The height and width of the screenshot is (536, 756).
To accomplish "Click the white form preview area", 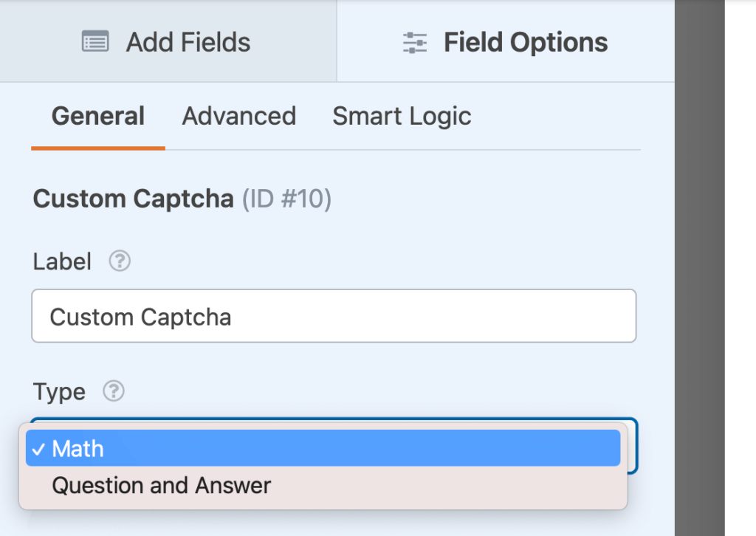I will pos(740,268).
